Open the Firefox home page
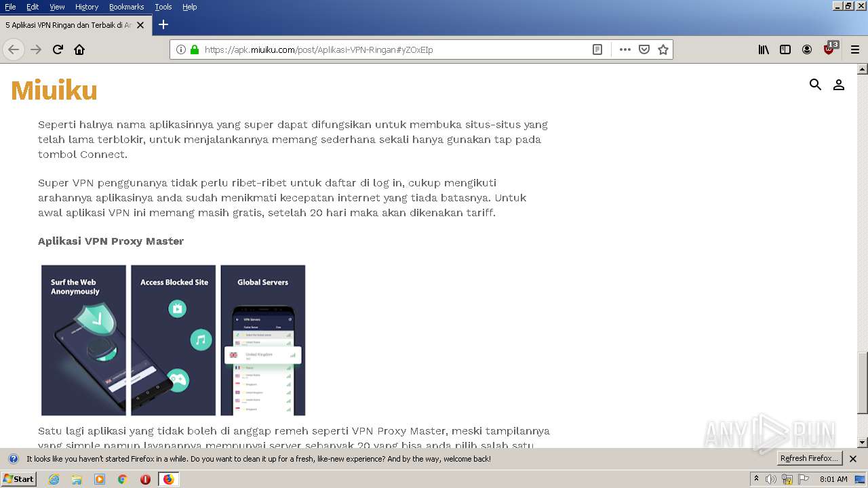Image resolution: width=868 pixels, height=488 pixels. tap(79, 49)
